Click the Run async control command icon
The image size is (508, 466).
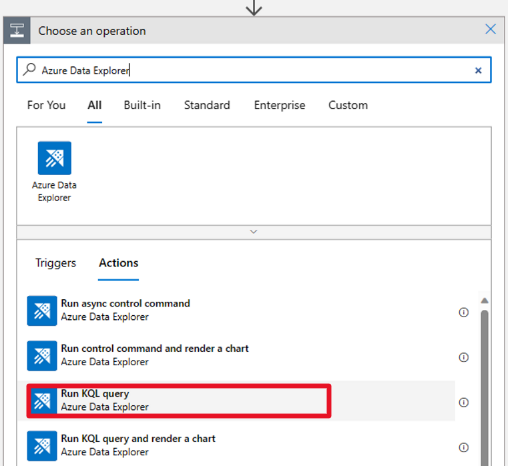click(42, 311)
